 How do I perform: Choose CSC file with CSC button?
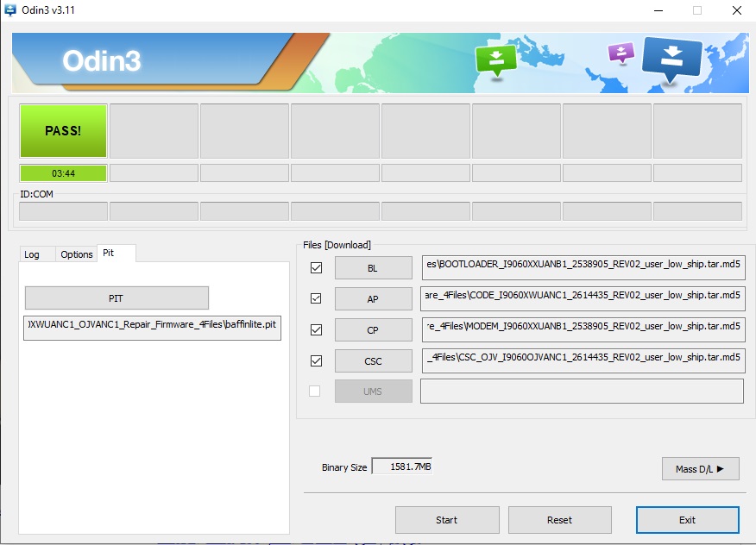(373, 361)
